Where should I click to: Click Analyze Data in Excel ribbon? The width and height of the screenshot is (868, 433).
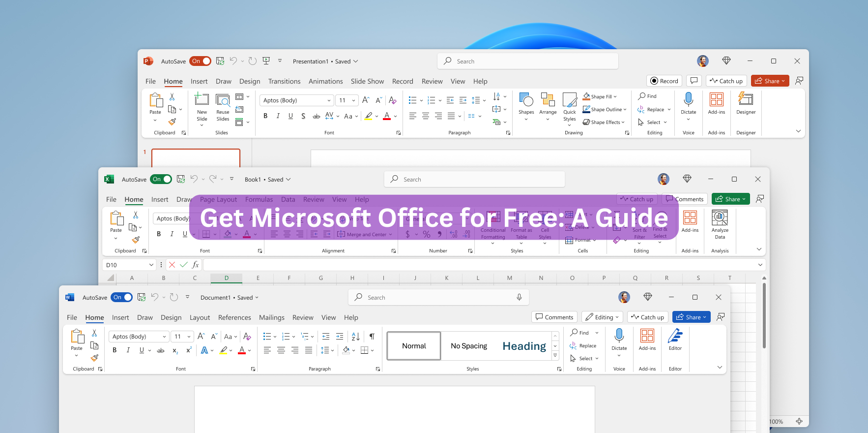pos(720,224)
